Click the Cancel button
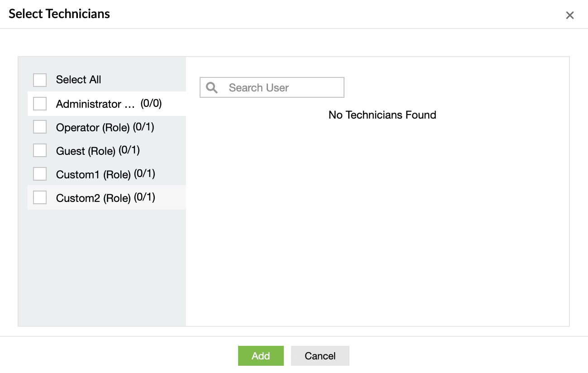588x373 pixels. pos(320,356)
